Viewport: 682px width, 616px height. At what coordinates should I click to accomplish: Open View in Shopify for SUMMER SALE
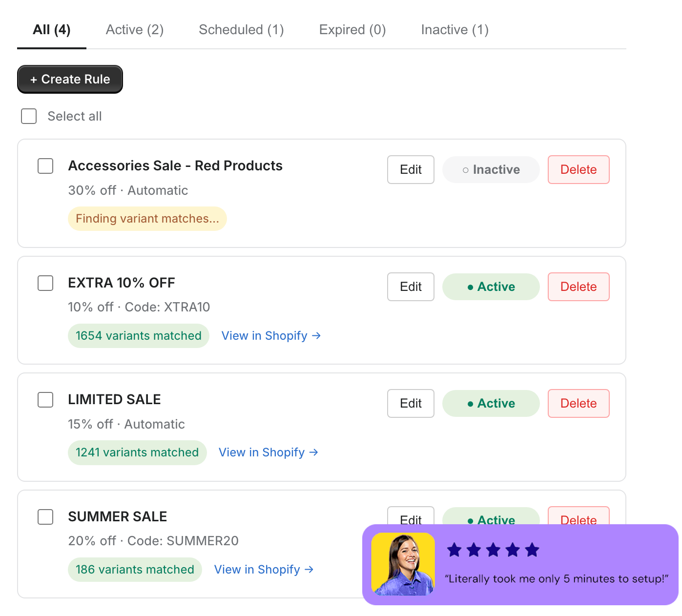[x=264, y=570]
